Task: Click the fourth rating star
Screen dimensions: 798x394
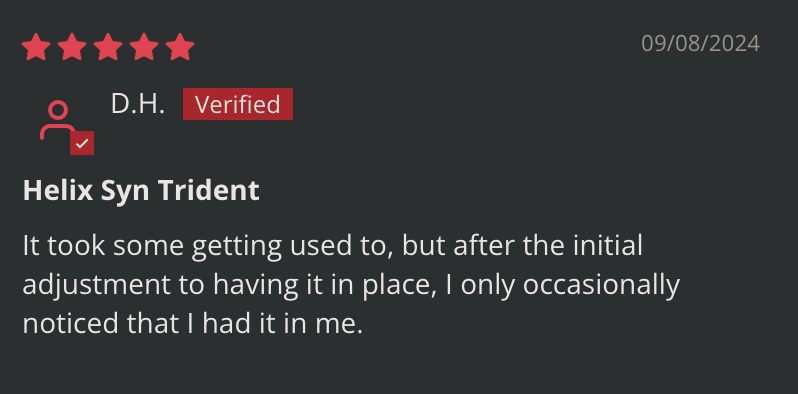Action: [144, 47]
